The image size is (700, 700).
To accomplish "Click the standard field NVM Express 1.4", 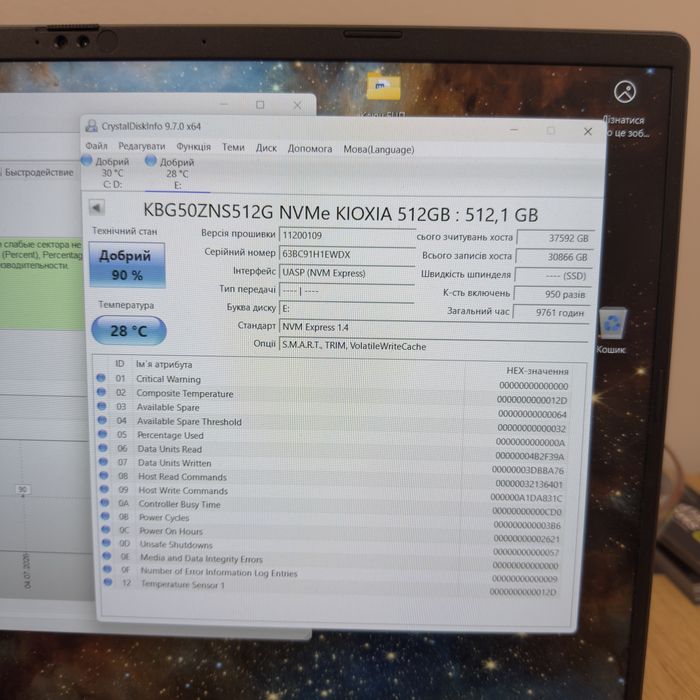I will tap(434, 327).
